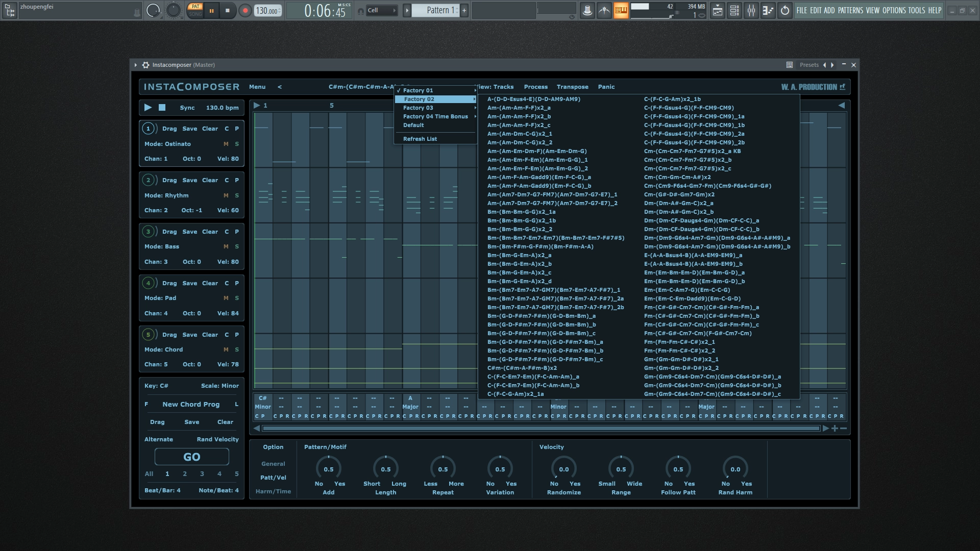Screen dimensions: 980x551
Task: Click the Transpose button
Action: [x=573, y=87]
